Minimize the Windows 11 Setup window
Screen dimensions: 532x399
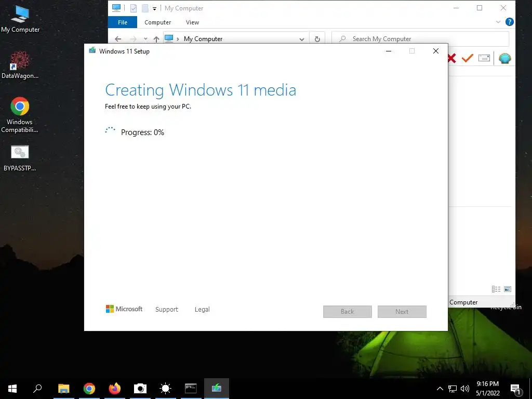point(389,51)
